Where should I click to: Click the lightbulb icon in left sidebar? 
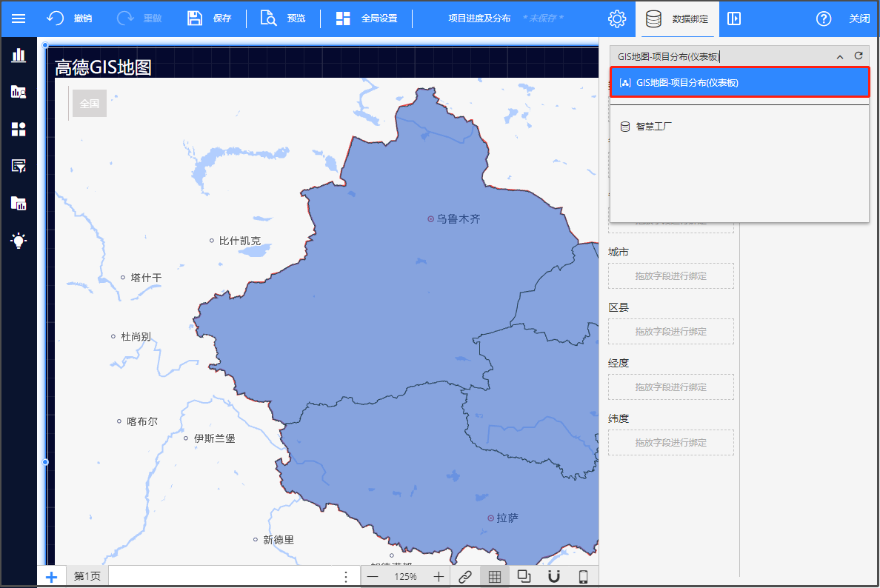tap(19, 240)
